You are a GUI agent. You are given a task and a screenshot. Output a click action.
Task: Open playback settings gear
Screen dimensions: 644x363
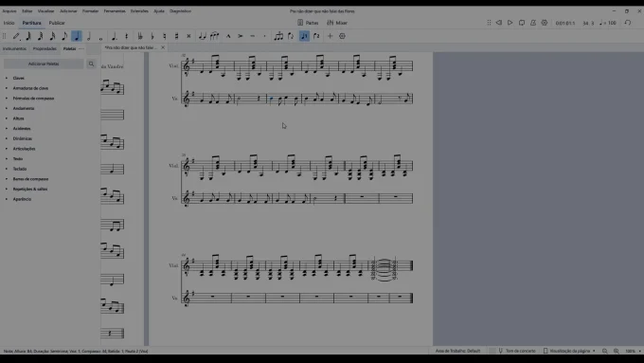click(x=545, y=23)
